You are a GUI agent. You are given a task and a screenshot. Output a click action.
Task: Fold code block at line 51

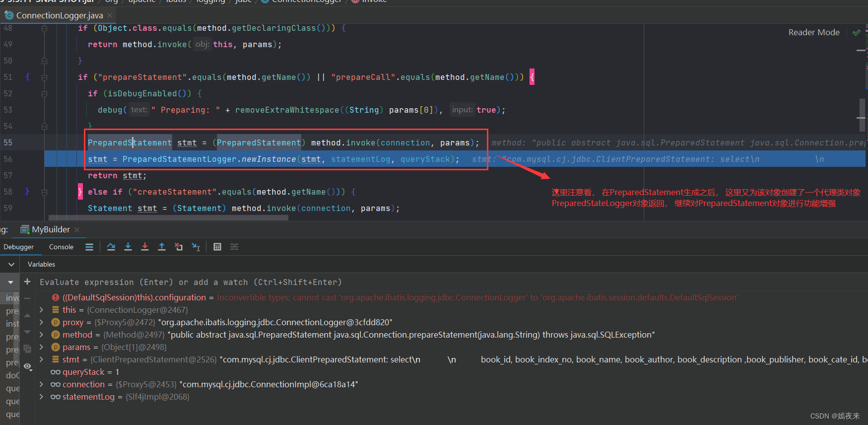(44, 77)
